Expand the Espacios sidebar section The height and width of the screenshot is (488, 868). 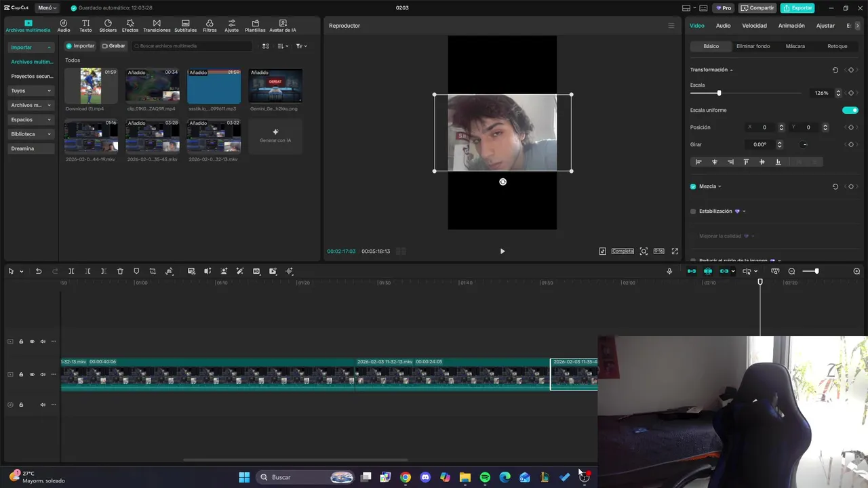(31, 119)
